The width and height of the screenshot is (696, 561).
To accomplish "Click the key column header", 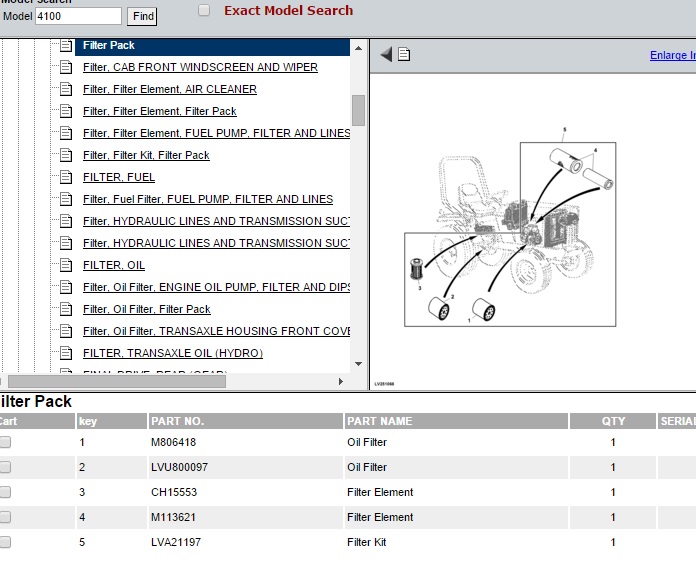I will pyautogui.click(x=111, y=421).
